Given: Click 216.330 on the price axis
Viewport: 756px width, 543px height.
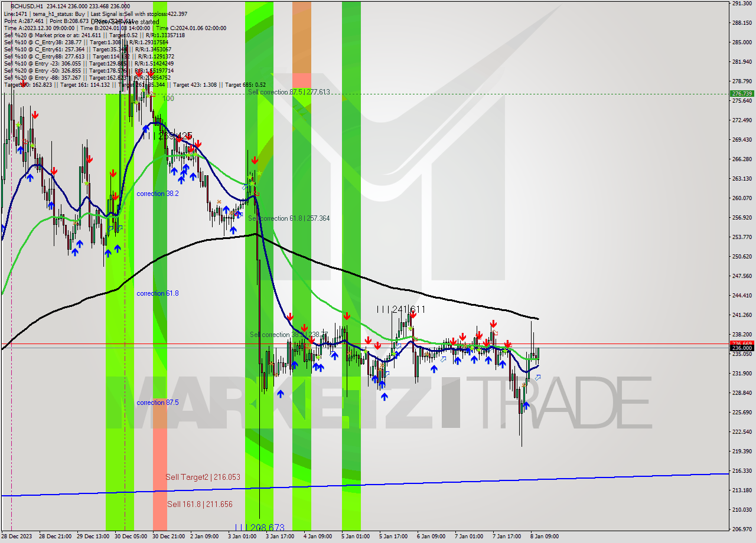Looking at the screenshot, I should (741, 470).
